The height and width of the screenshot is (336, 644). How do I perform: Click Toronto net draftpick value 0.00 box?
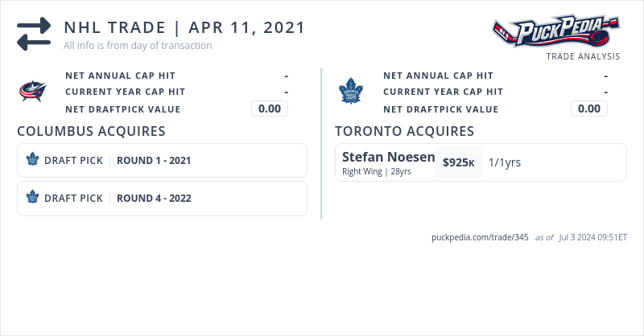point(589,109)
